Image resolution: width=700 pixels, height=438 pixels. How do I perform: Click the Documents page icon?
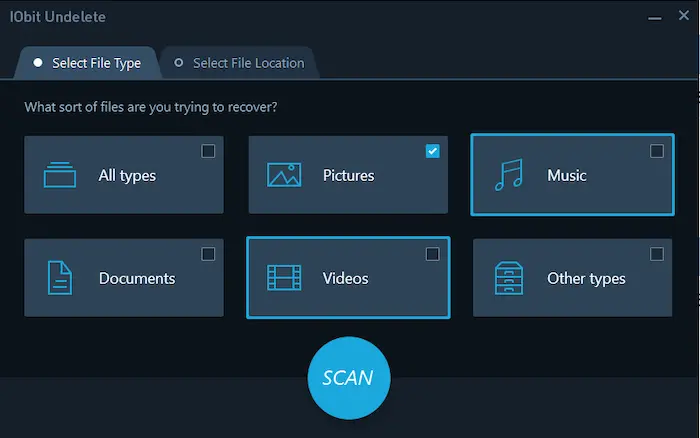60,278
